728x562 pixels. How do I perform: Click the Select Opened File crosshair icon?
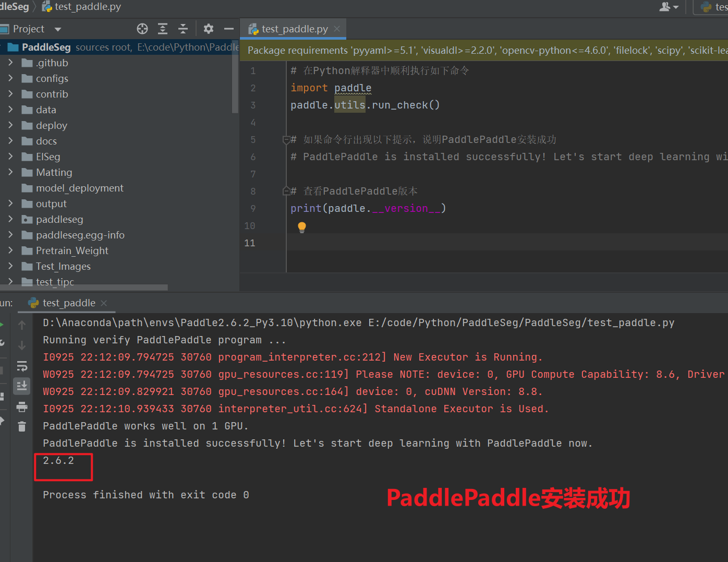pyautogui.click(x=142, y=29)
